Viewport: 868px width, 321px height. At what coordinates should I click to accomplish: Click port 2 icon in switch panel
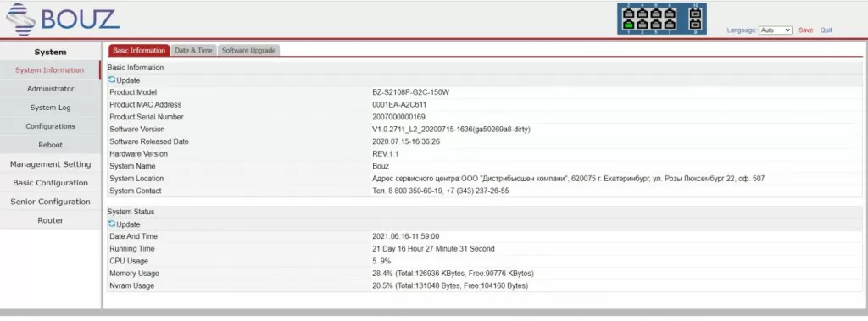tap(629, 14)
